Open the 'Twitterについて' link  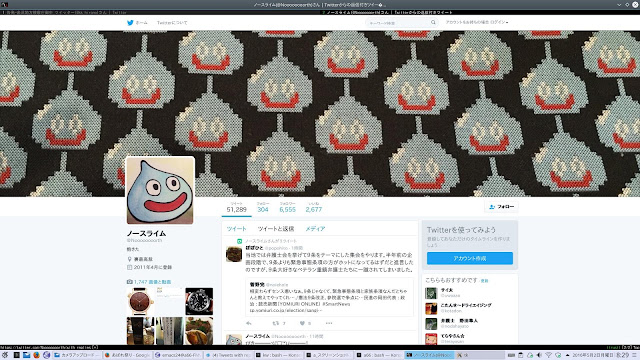click(x=172, y=23)
